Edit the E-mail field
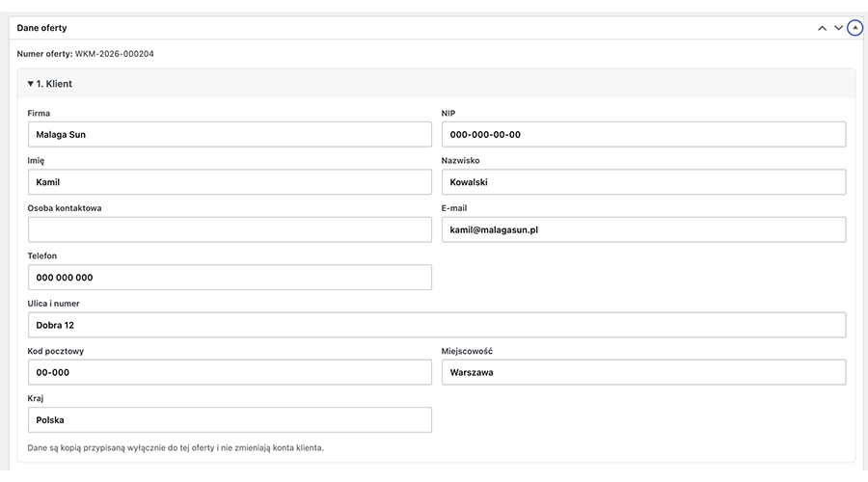This screenshot has height=482, width=868. pos(644,229)
